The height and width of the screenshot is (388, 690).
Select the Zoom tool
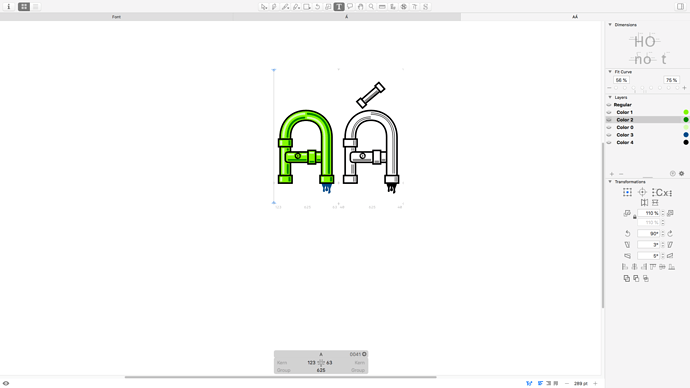click(x=371, y=7)
